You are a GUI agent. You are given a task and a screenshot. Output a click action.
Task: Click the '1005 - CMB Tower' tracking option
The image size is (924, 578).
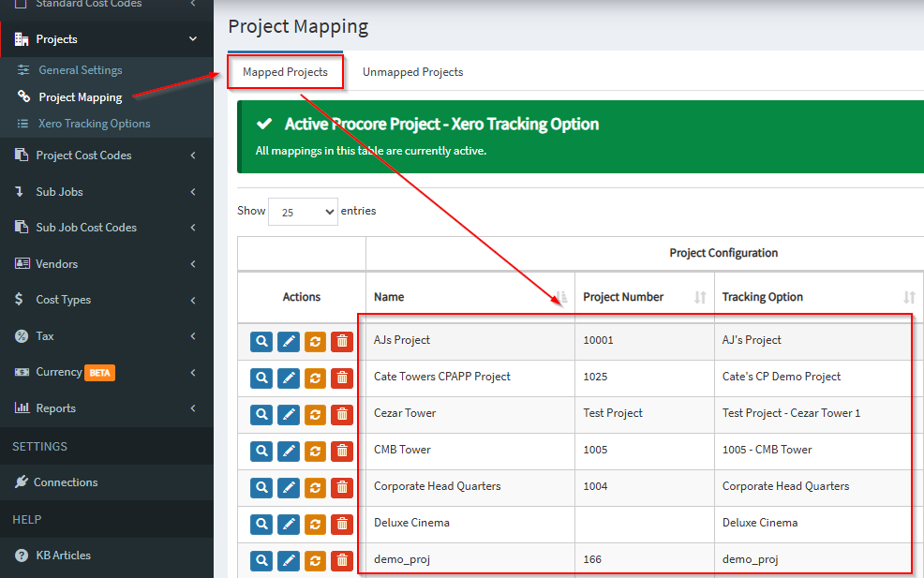coord(768,451)
